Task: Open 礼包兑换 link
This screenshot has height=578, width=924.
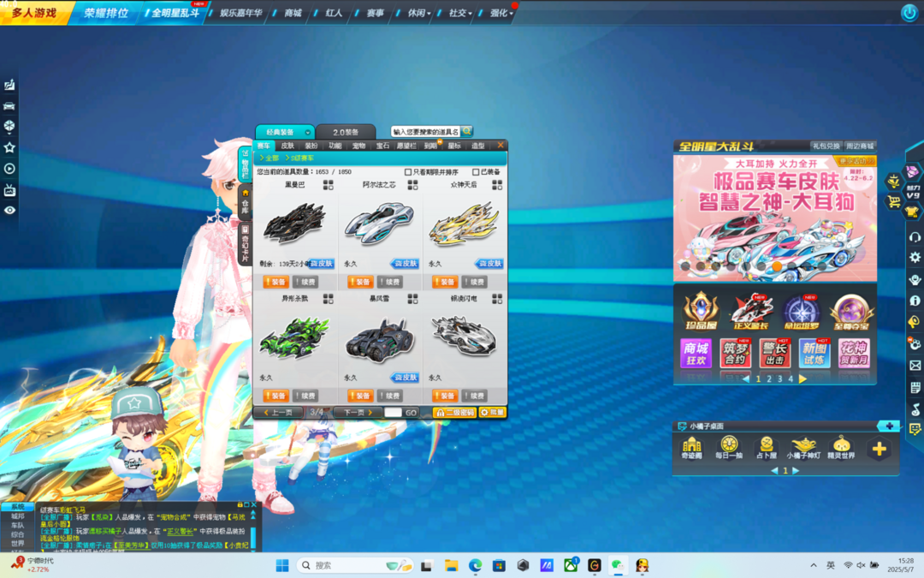Action: pos(826,146)
